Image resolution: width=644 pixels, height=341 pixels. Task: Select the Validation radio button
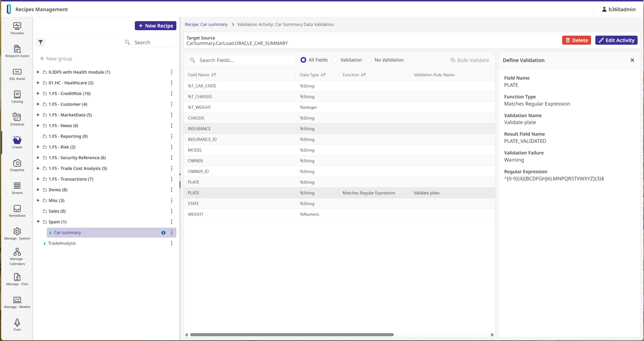coord(335,60)
